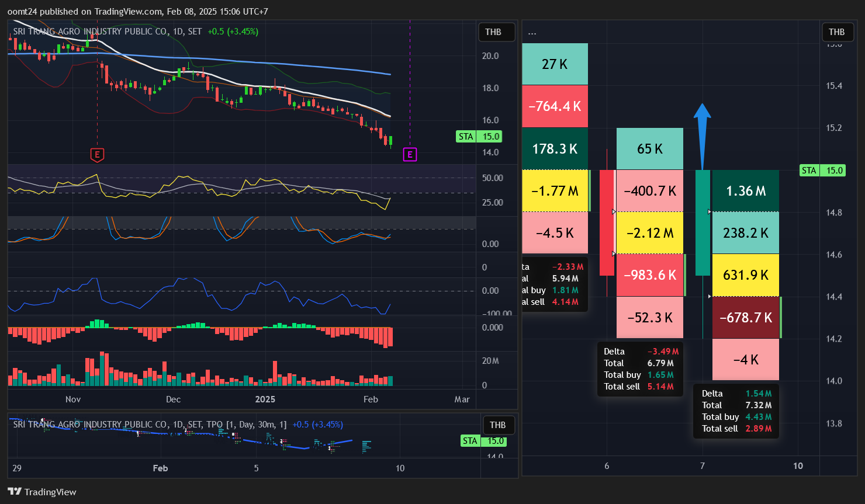The width and height of the screenshot is (865, 504).
Task: Click the Total buy 1.65 M value
Action: (660, 375)
